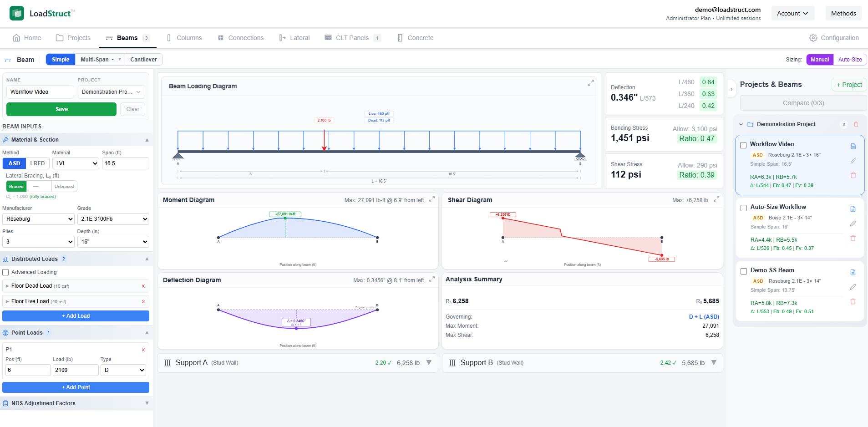Switch design method to LRFD
The width and height of the screenshot is (868, 427).
point(38,163)
